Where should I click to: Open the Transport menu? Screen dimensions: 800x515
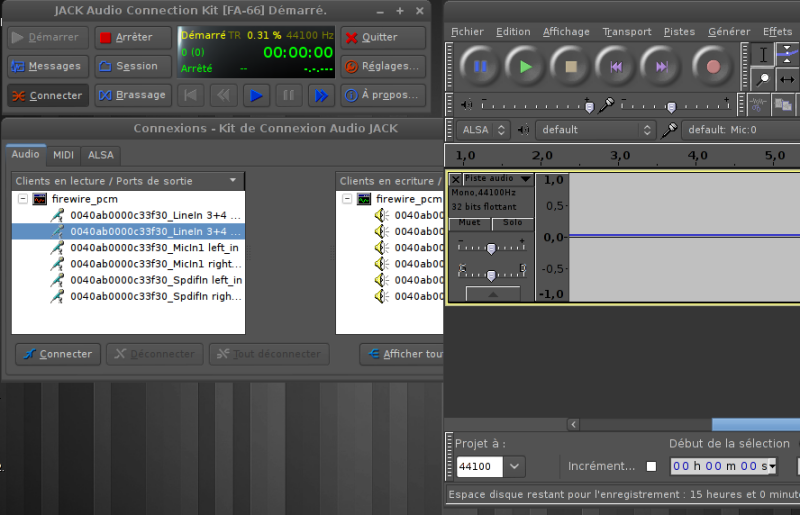(x=627, y=32)
